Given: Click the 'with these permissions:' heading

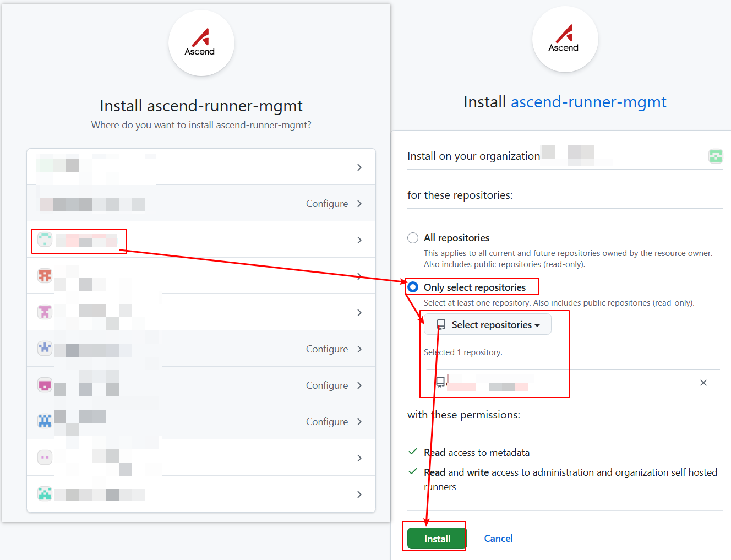Looking at the screenshot, I should coord(463,415).
